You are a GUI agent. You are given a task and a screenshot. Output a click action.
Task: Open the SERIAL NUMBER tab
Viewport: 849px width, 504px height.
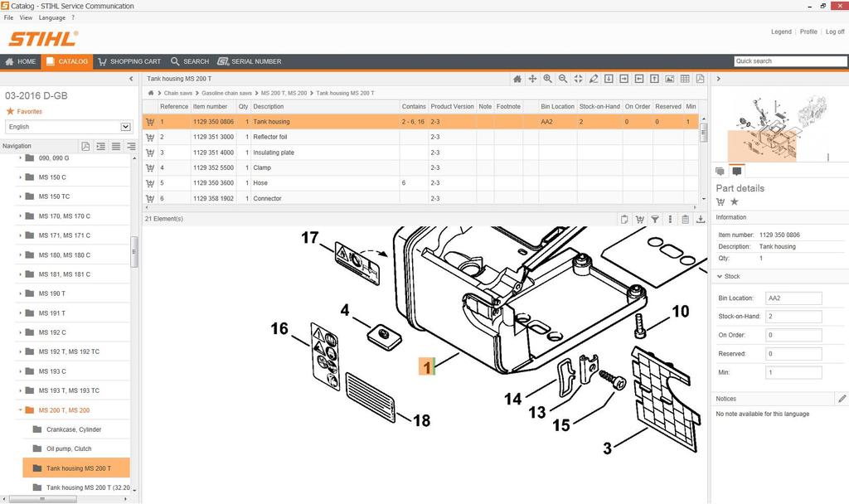[249, 61]
